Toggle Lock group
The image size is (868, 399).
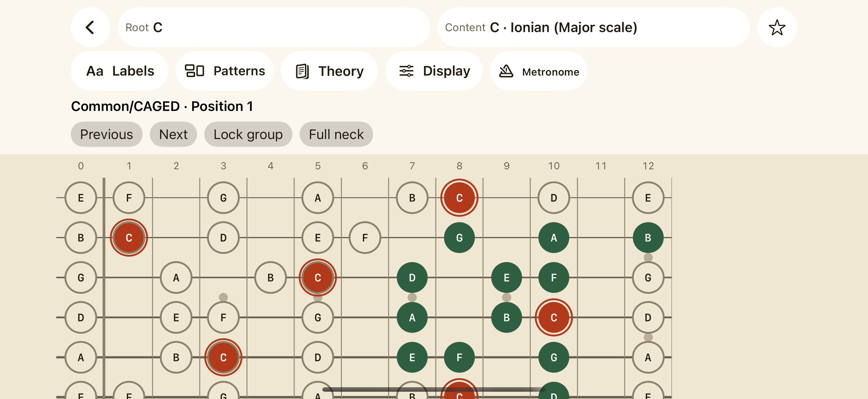248,134
